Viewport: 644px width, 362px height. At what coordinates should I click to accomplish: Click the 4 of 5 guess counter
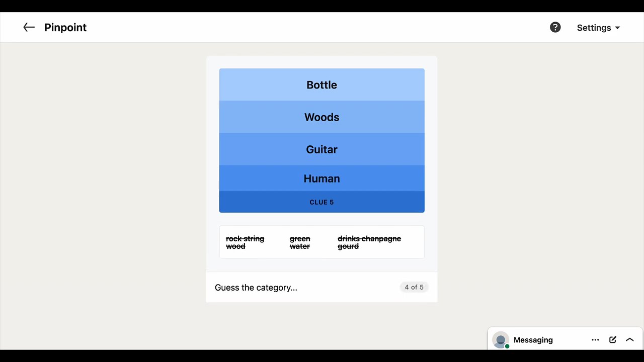(x=414, y=287)
